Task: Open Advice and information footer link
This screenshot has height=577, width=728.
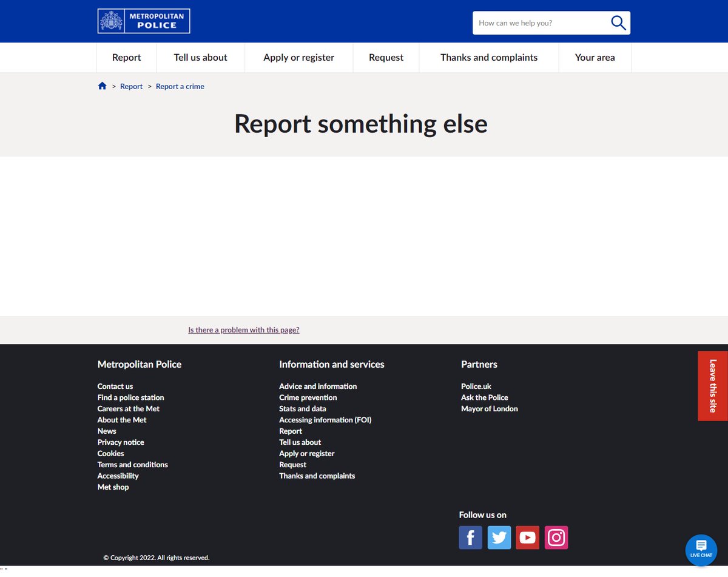Action: point(318,386)
